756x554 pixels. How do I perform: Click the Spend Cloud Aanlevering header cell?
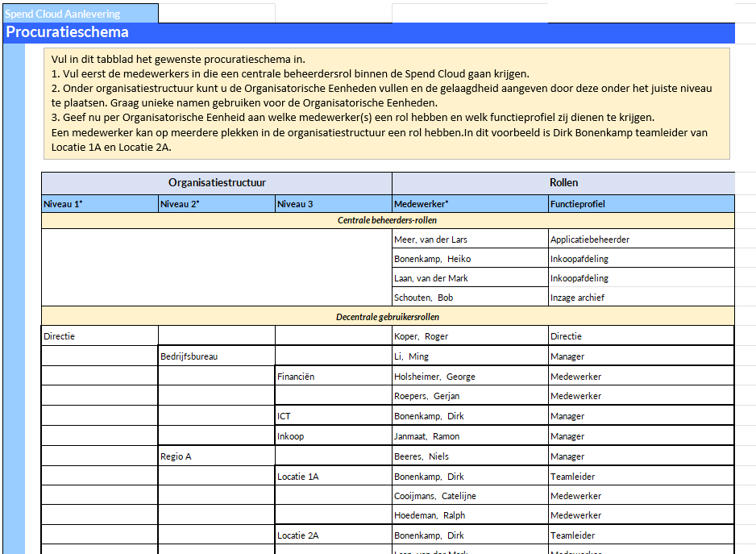(79, 14)
